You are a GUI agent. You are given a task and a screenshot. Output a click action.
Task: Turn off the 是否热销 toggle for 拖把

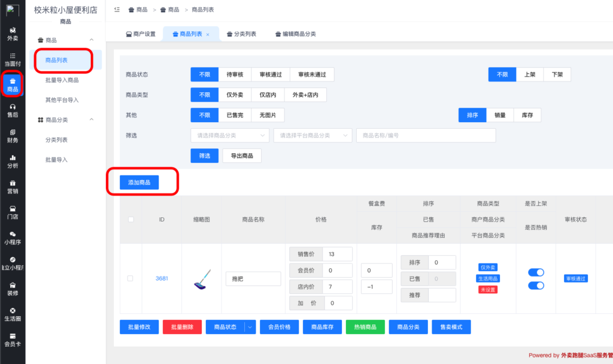(x=536, y=286)
